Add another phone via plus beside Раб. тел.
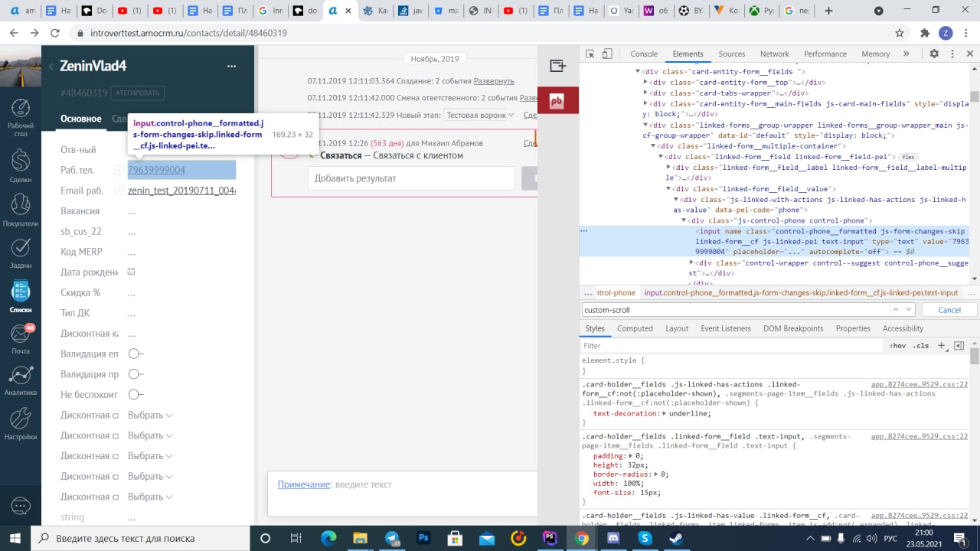980x551 pixels. (x=119, y=170)
